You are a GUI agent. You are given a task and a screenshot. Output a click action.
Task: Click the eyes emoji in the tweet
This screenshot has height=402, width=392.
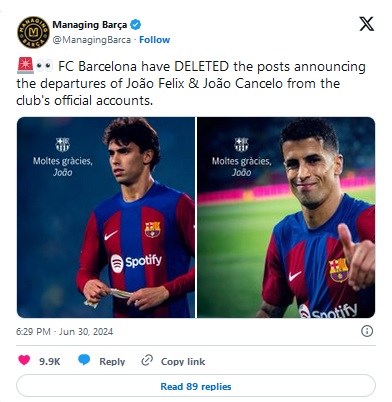pos(44,66)
